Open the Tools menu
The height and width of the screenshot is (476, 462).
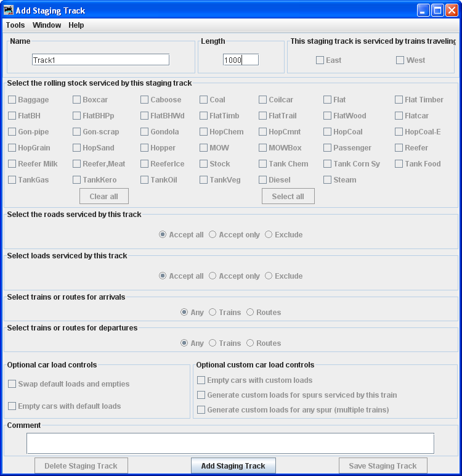[15, 25]
